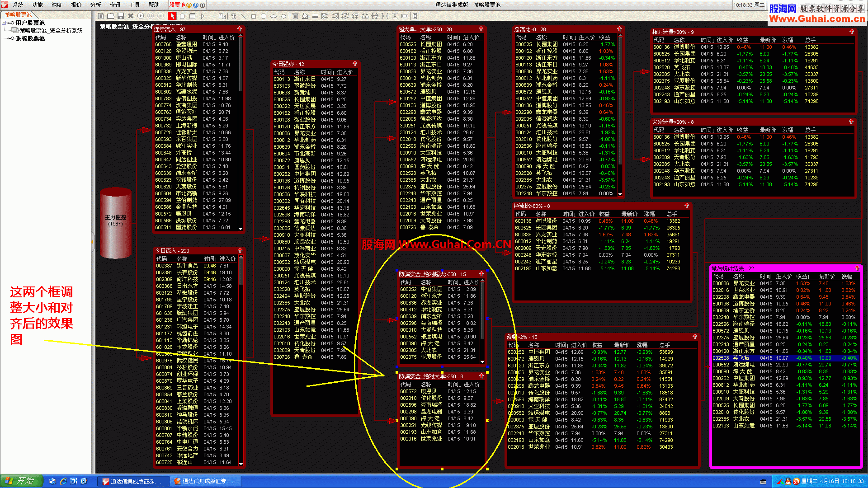Switch to the 策略股票池 sidebar tab
The image size is (868, 488).
point(19,15)
